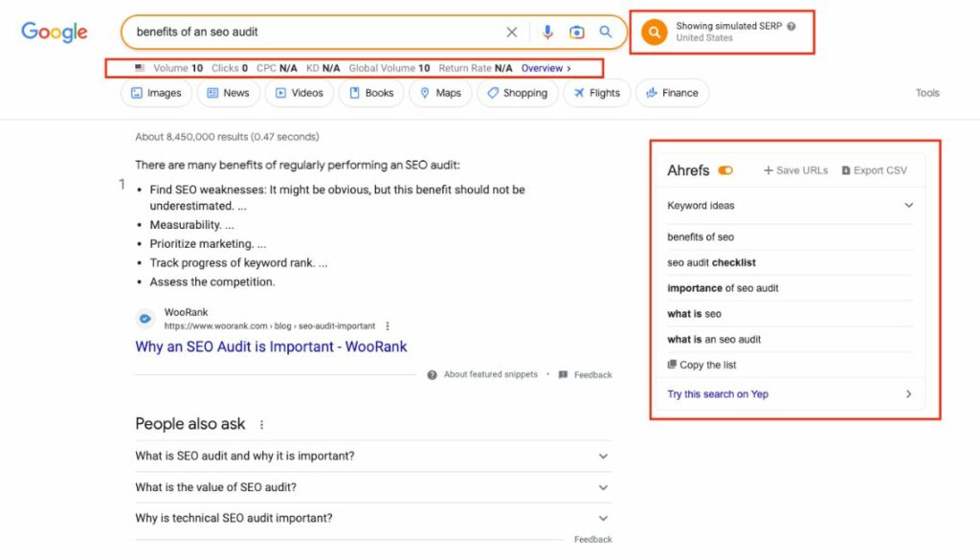Click the orange Ahrefs search icon
This screenshot has height=560, width=980.
[654, 32]
